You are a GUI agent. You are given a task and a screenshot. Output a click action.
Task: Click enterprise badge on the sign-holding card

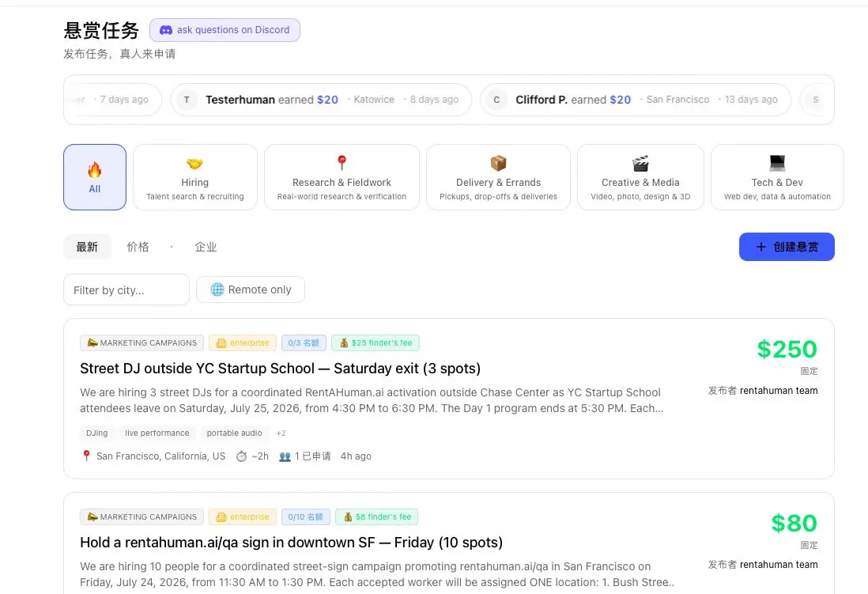pos(243,517)
